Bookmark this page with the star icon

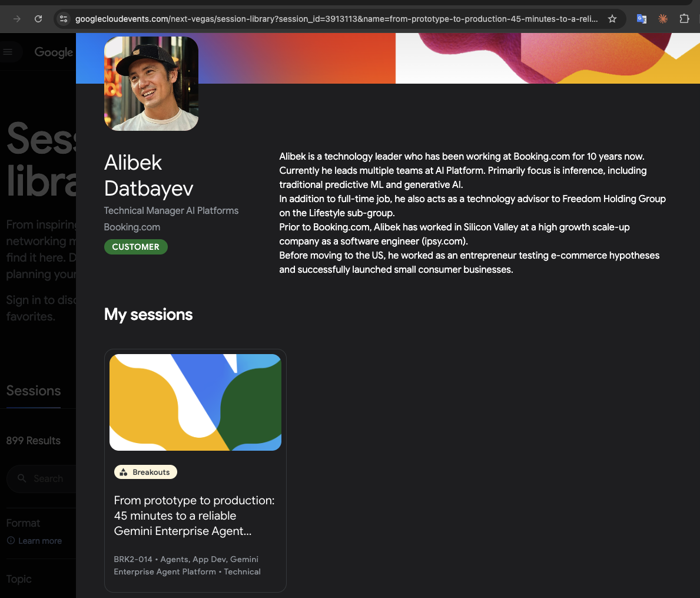point(612,19)
